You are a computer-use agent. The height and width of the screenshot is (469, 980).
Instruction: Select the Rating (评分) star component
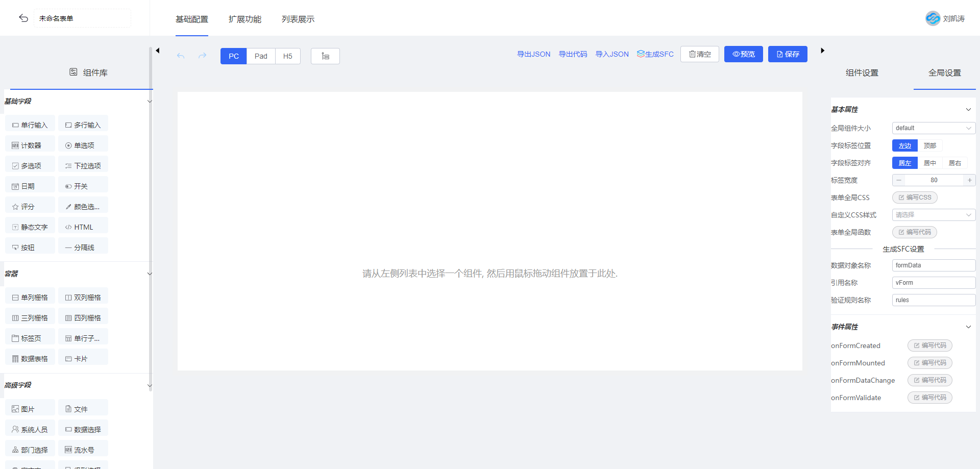[x=30, y=207]
